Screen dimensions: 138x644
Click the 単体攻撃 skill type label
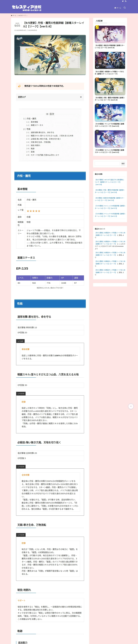click(26, 349)
